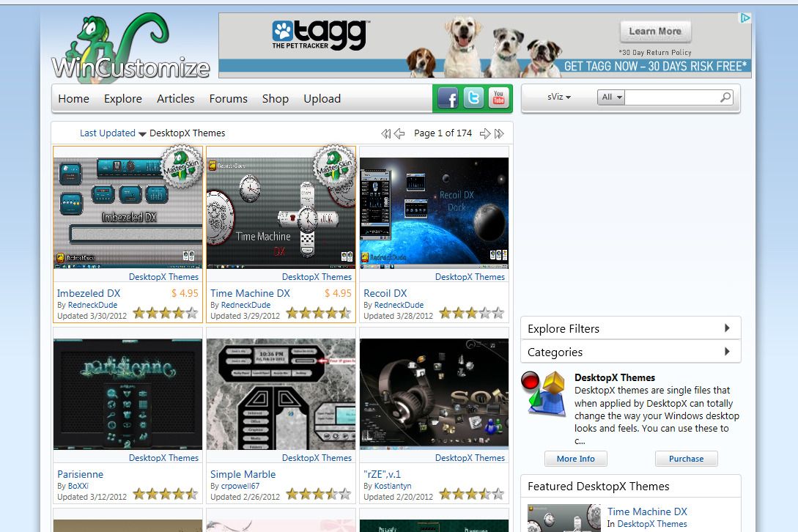This screenshot has width=798, height=532.
Task: Click Learn More on Tagg ad
Action: 655,32
